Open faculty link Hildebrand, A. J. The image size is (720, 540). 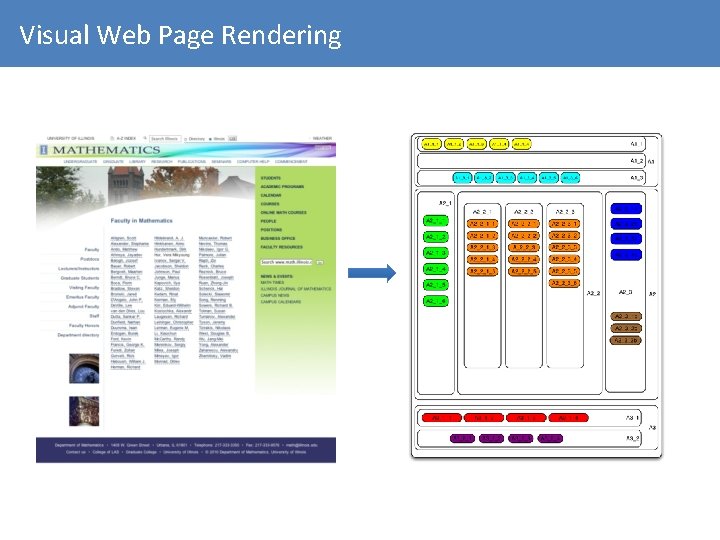coord(169,238)
